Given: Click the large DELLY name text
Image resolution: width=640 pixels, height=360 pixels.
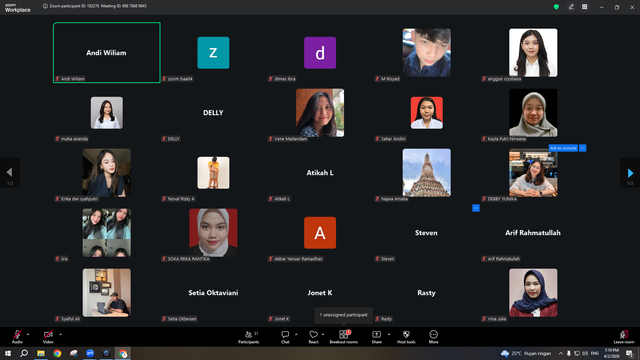Looking at the screenshot, I should pos(213,113).
